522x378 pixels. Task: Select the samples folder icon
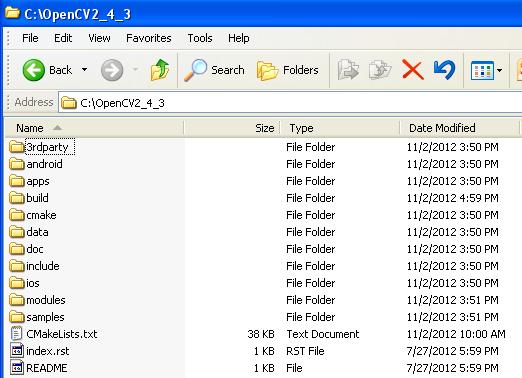[17, 317]
